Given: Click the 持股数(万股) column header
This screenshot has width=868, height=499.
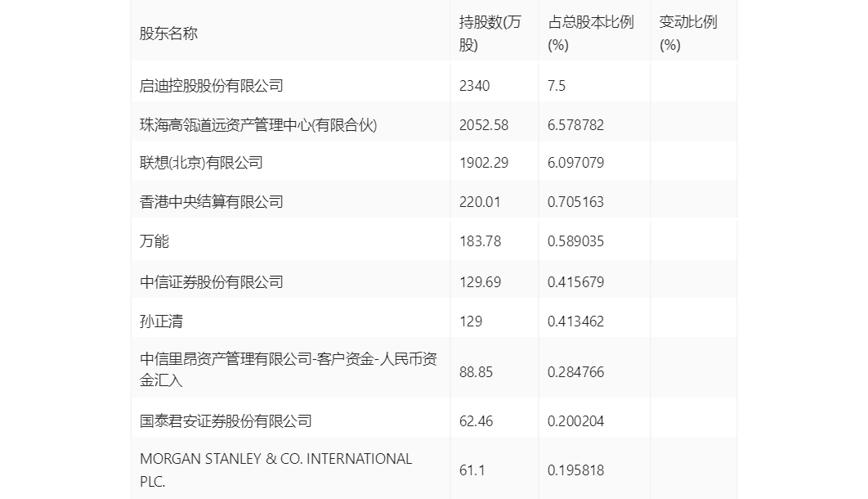Looking at the screenshot, I should [490, 34].
